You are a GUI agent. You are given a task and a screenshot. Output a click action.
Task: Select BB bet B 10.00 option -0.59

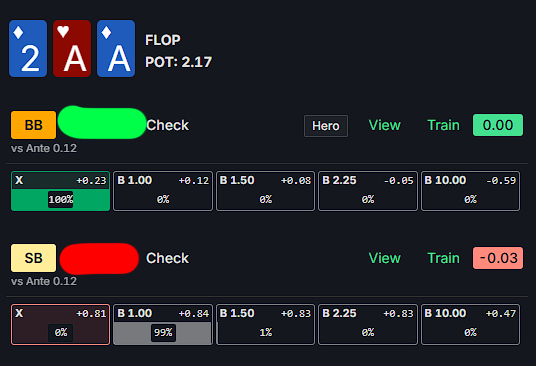(x=470, y=191)
